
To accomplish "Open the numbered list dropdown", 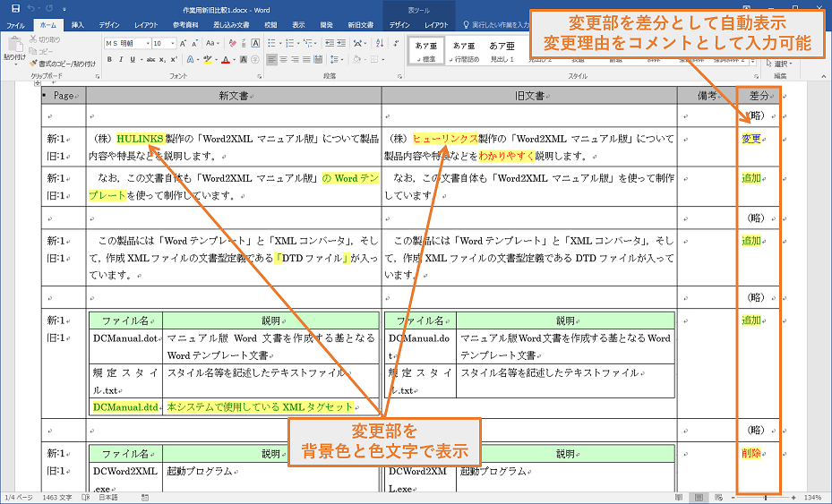I will pyautogui.click(x=297, y=43).
